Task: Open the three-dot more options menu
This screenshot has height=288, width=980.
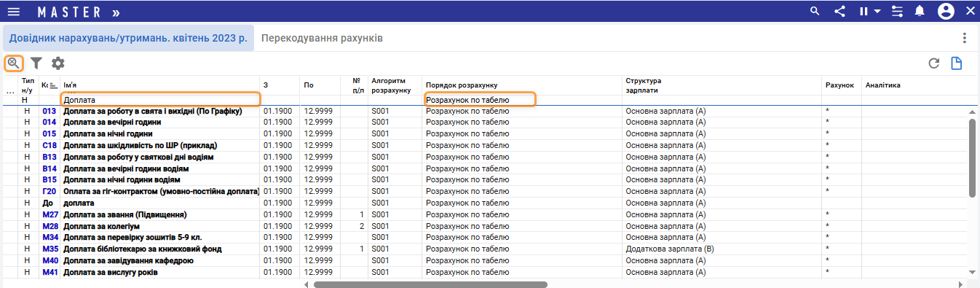Action: pyautogui.click(x=964, y=38)
